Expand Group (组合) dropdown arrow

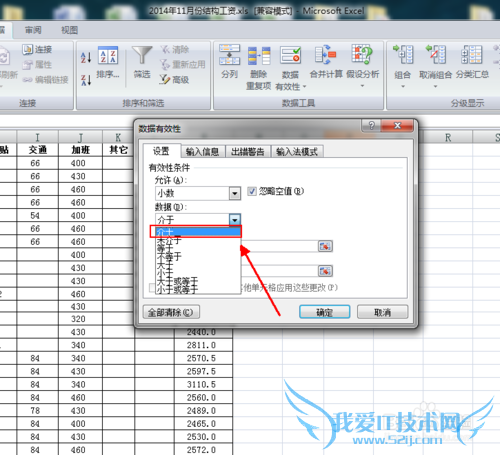[x=403, y=86]
